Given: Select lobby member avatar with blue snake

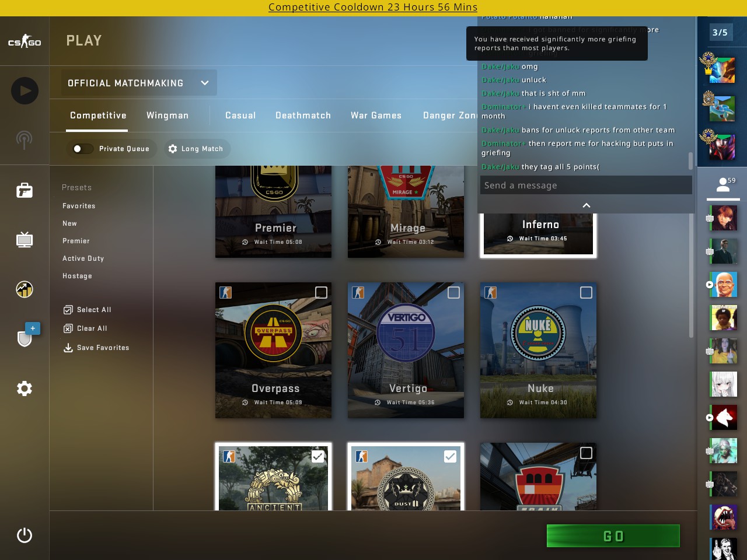Looking at the screenshot, I should point(722,108).
